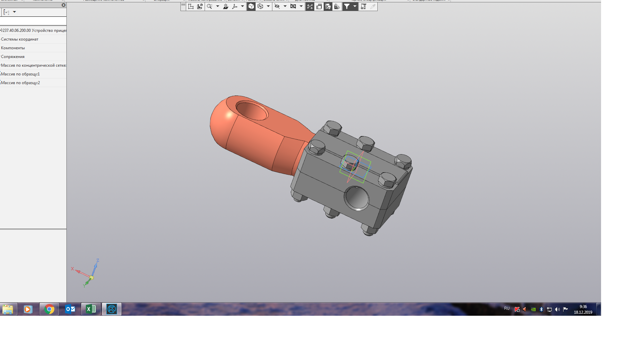Toggle wireframe cube display mode
Screen dimensions: 644x362
pos(260,6)
